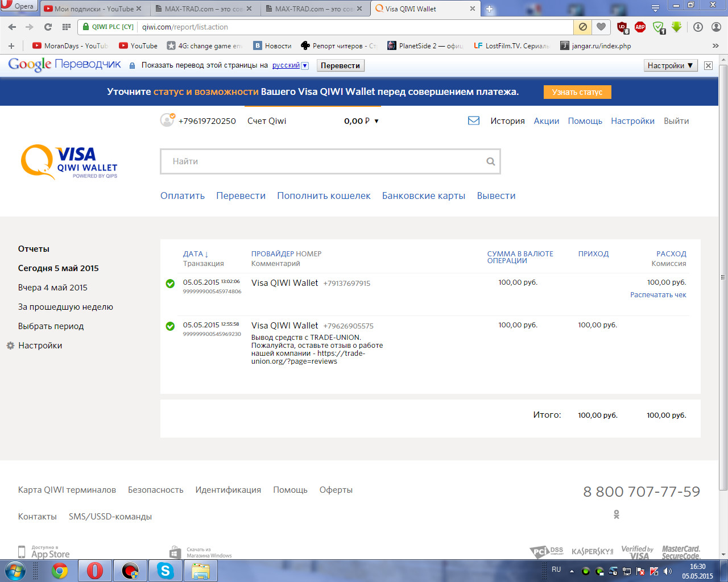Viewport: 728px width, 582px height.
Task: Open the ABP Adblock extension icon
Action: (640, 27)
